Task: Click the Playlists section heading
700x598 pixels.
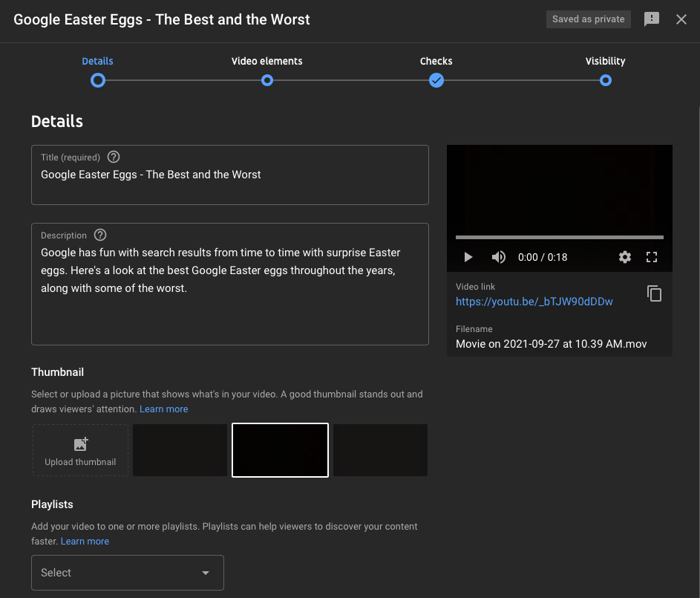Action: [x=52, y=504]
